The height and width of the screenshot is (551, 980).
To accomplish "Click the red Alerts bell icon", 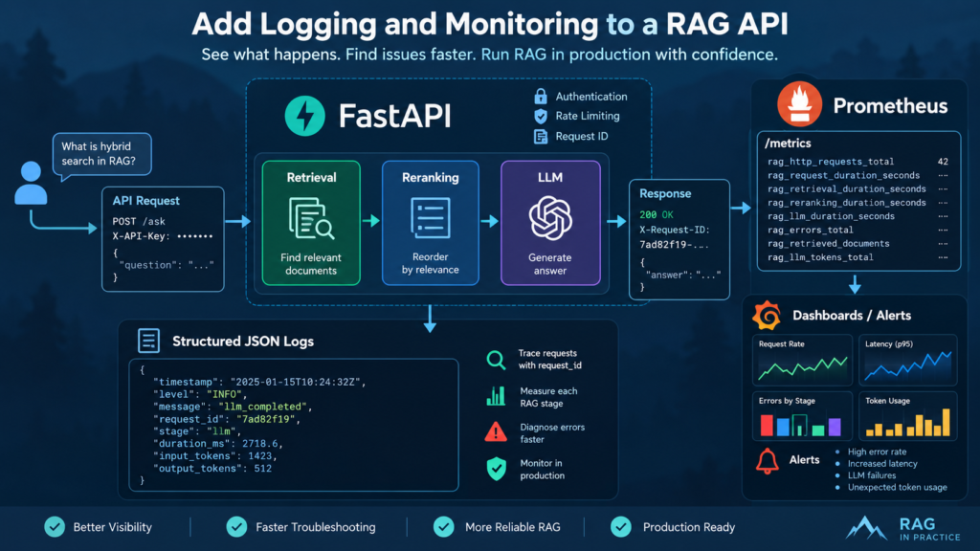I will point(768,461).
